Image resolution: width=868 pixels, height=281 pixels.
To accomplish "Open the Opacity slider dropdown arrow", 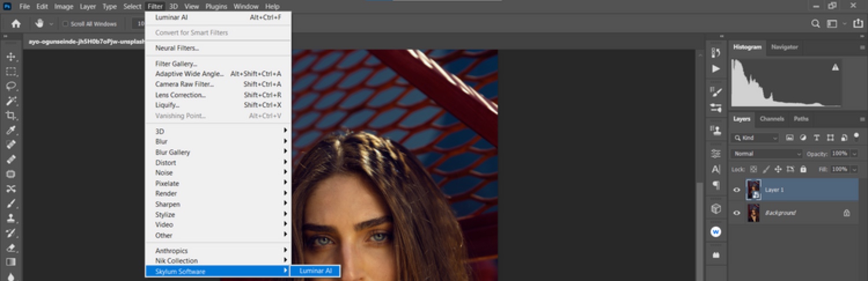I will click(x=854, y=154).
